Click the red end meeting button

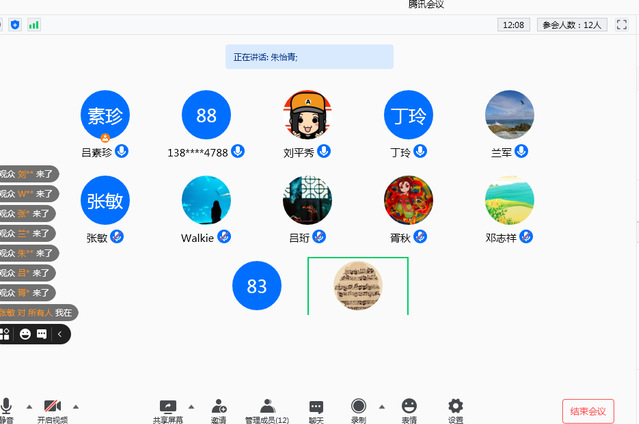[587, 411]
